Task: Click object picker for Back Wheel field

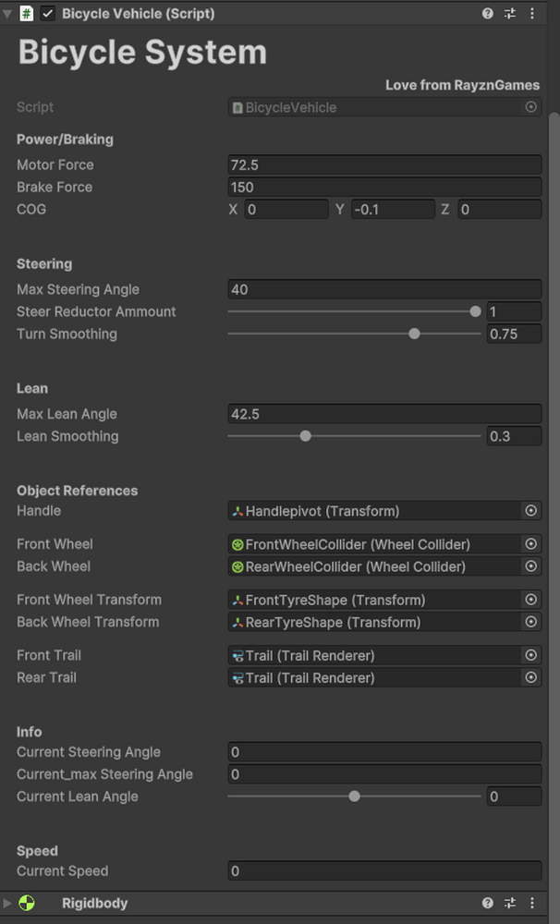Action: (x=531, y=566)
